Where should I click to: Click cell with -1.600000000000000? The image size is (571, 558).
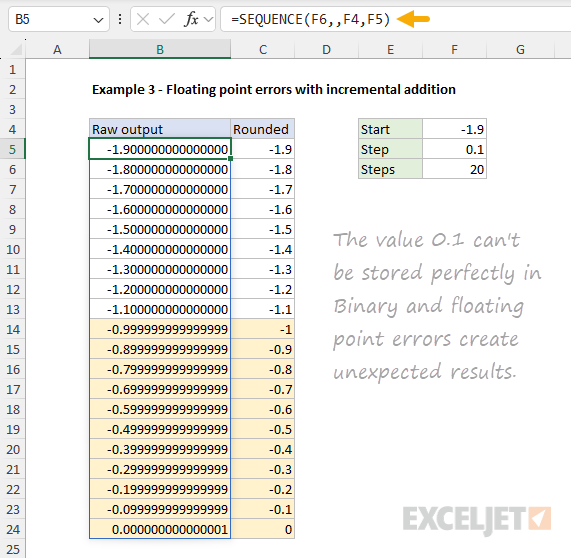160,209
